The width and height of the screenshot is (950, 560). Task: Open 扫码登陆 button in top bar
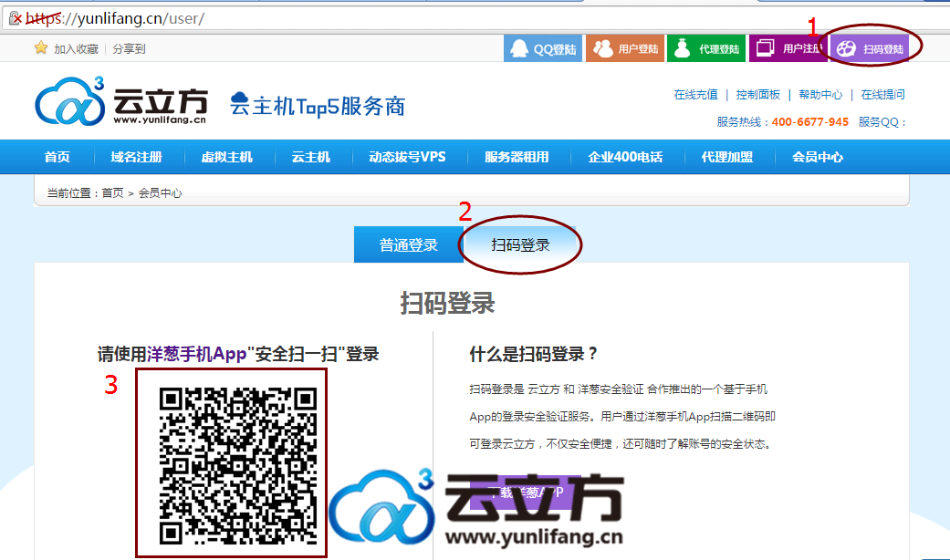[x=870, y=48]
